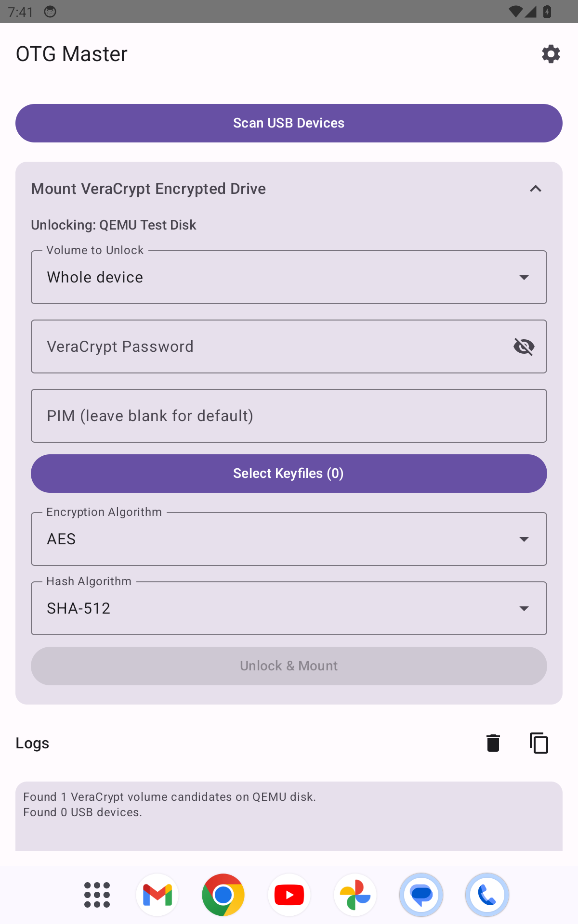This screenshot has width=578, height=924.
Task: Open settings via the gear icon
Action: [551, 54]
